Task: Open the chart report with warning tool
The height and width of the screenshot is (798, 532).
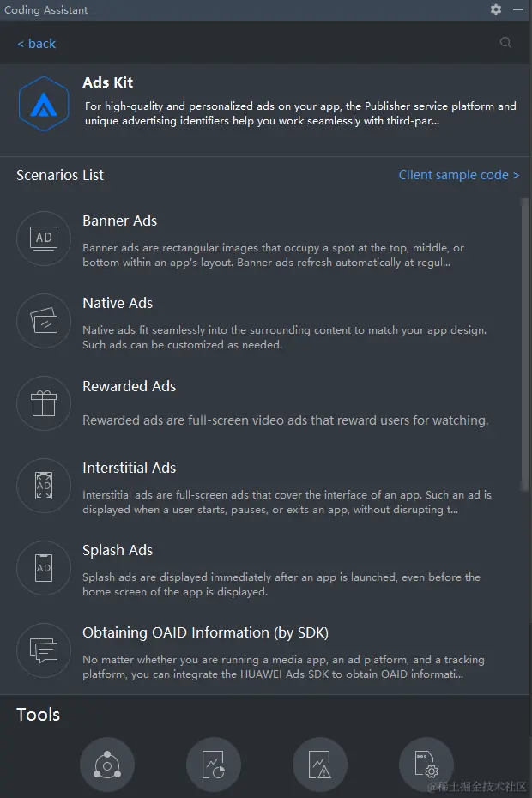Action: click(x=320, y=765)
